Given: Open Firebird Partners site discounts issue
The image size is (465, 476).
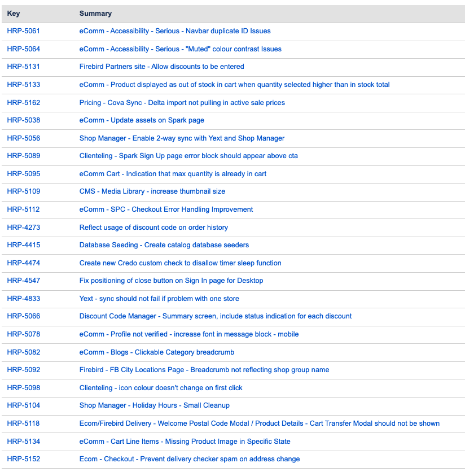Looking at the screenshot, I should [161, 67].
